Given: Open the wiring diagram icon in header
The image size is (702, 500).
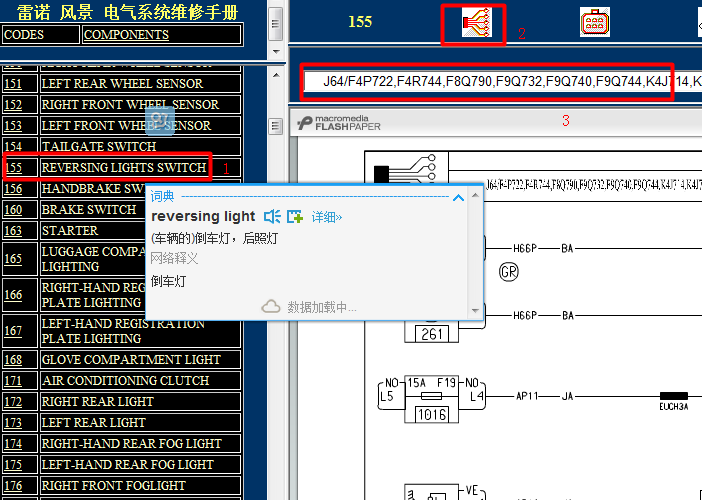Looking at the screenshot, I should [477, 22].
